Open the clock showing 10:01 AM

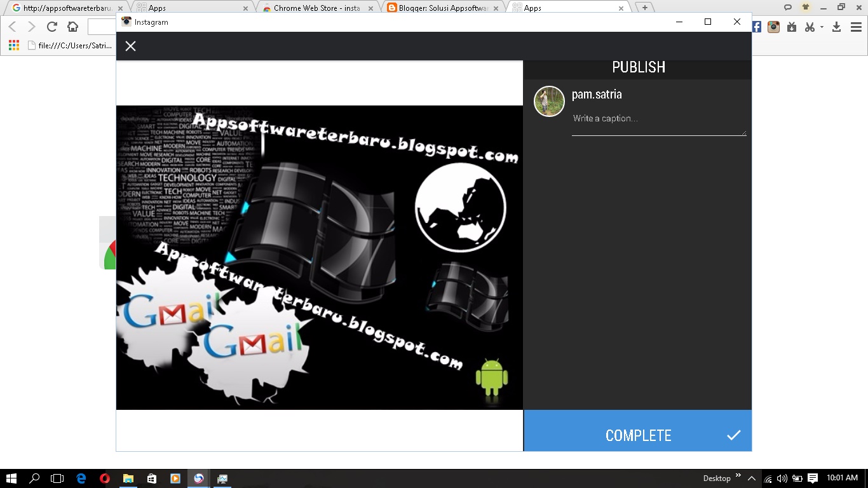pos(842,478)
